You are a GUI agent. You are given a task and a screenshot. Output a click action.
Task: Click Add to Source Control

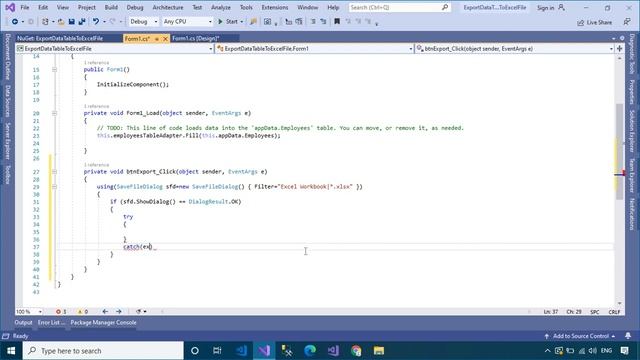pyautogui.click(x=580, y=336)
